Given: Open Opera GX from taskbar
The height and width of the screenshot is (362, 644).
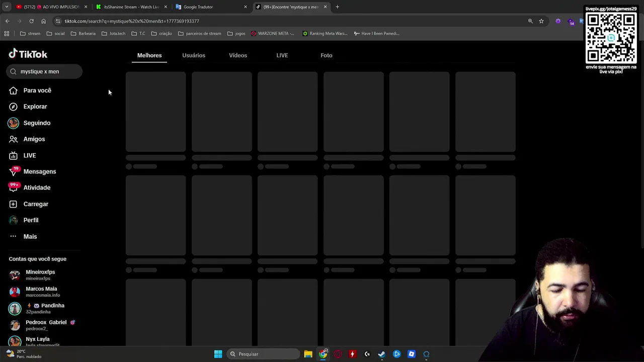Looking at the screenshot, I should pos(338,354).
